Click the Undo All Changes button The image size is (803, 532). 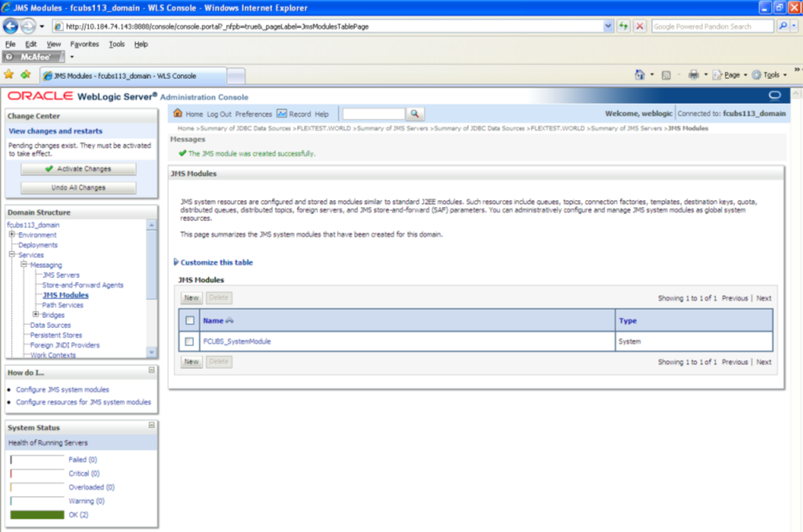78,187
